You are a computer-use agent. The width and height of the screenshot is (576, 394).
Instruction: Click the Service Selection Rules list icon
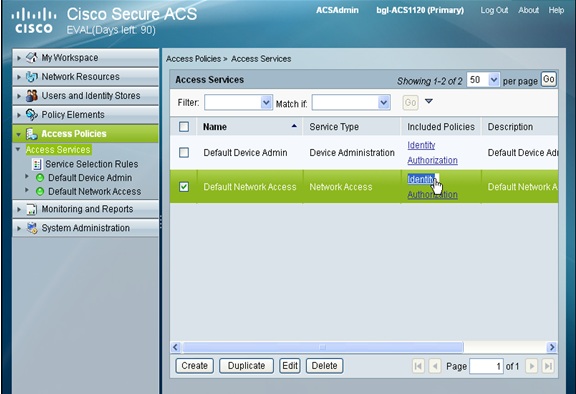pyautogui.click(x=37, y=164)
